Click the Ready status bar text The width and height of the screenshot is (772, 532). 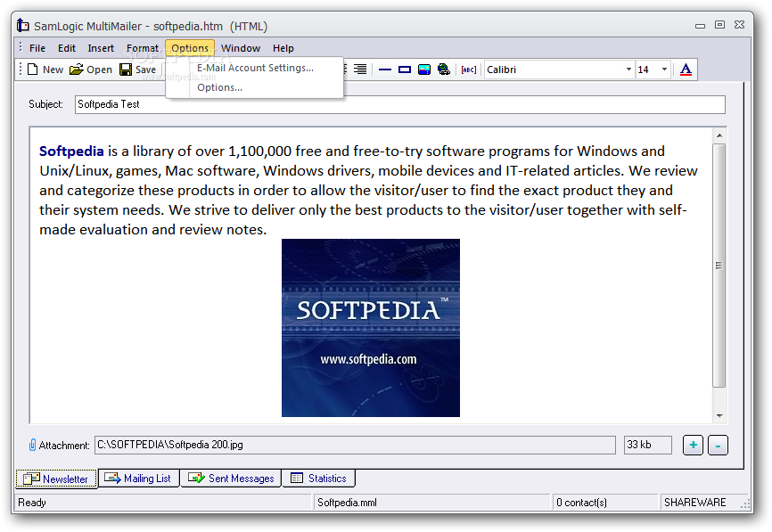(x=32, y=503)
